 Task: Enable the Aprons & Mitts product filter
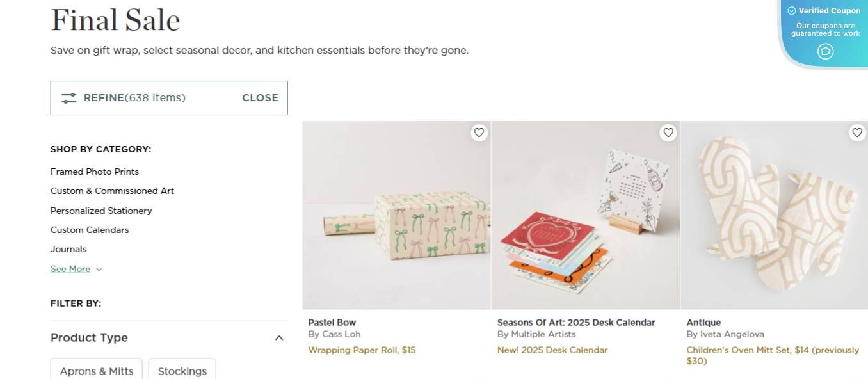pyautogui.click(x=96, y=370)
